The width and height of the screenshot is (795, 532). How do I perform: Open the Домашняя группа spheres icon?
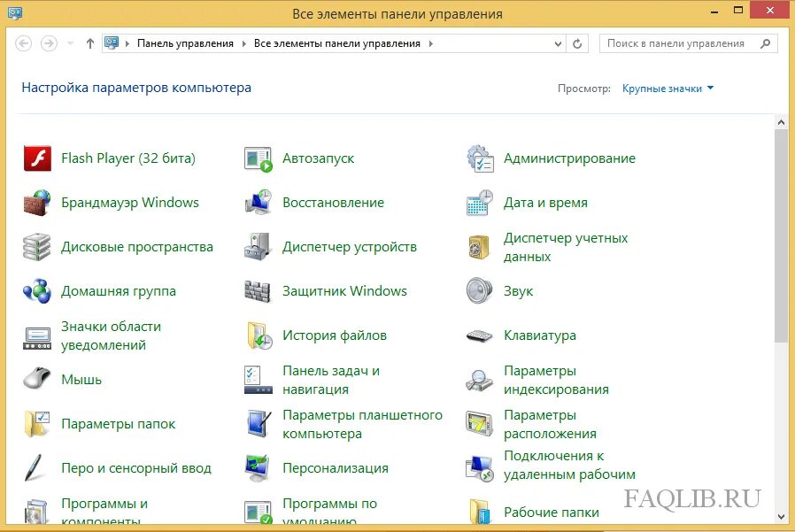coord(37,291)
